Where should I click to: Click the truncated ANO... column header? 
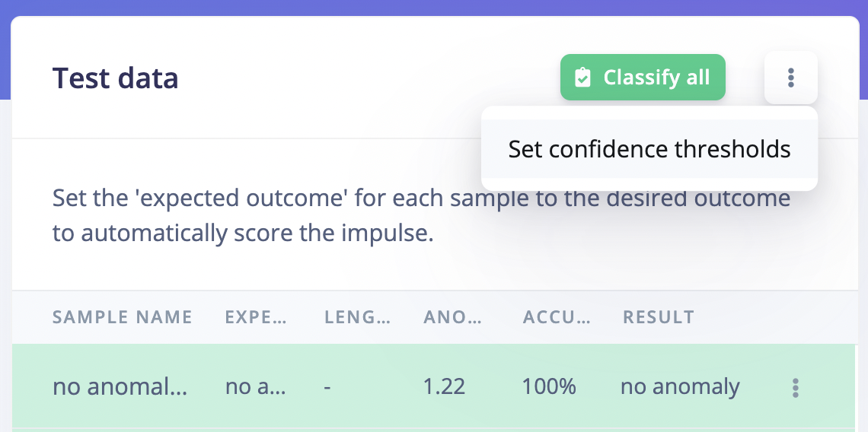coord(452,317)
